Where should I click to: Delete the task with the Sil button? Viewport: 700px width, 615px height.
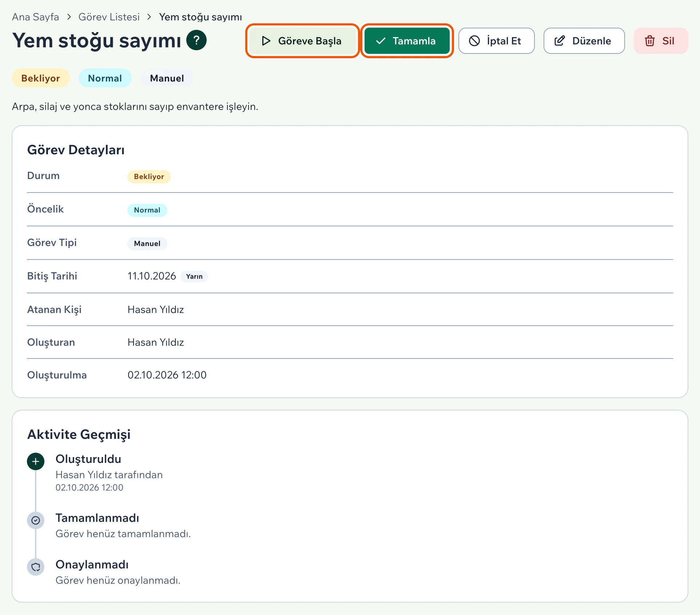661,41
